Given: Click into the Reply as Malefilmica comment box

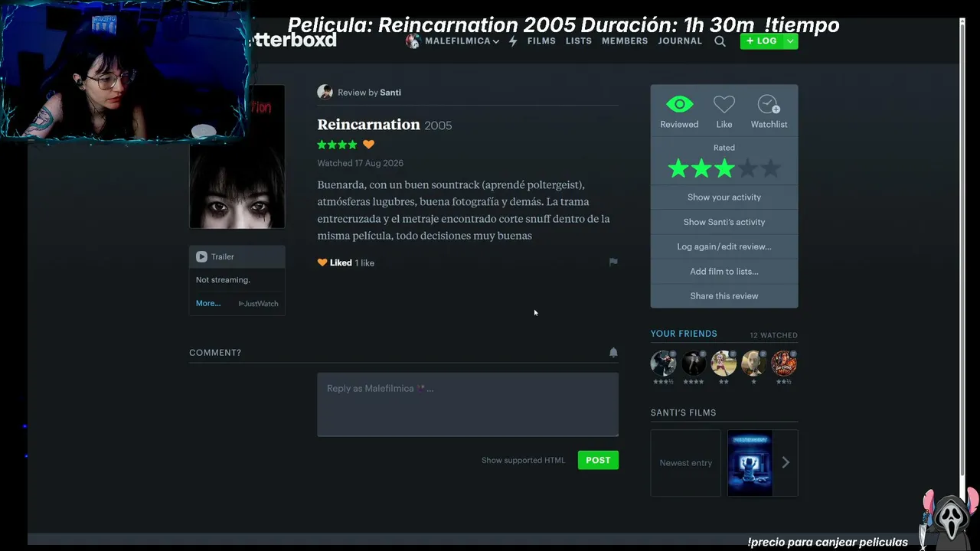Looking at the screenshot, I should click(x=468, y=405).
